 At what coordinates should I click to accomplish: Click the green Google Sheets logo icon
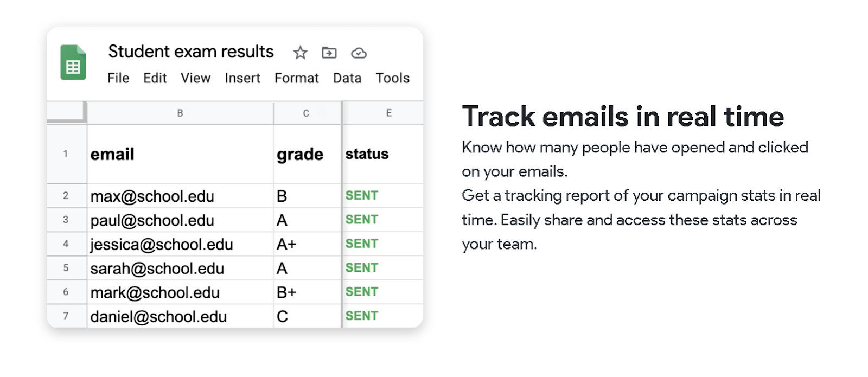(x=73, y=62)
